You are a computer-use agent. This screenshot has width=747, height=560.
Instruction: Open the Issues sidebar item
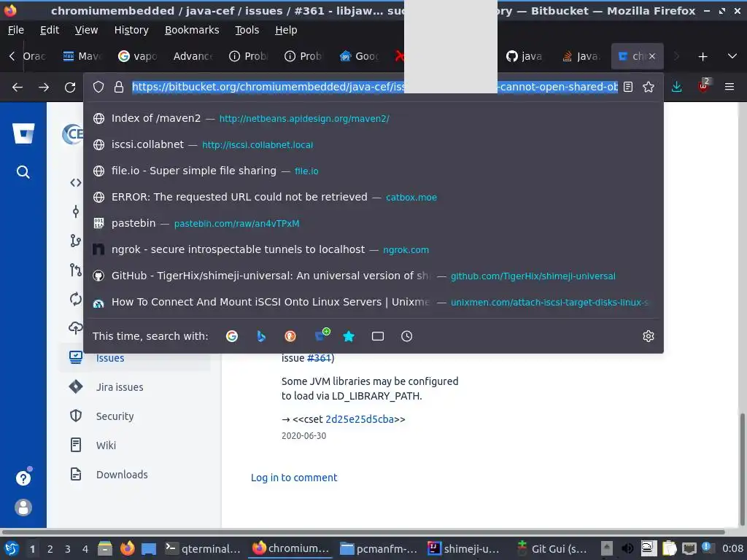click(x=135, y=358)
